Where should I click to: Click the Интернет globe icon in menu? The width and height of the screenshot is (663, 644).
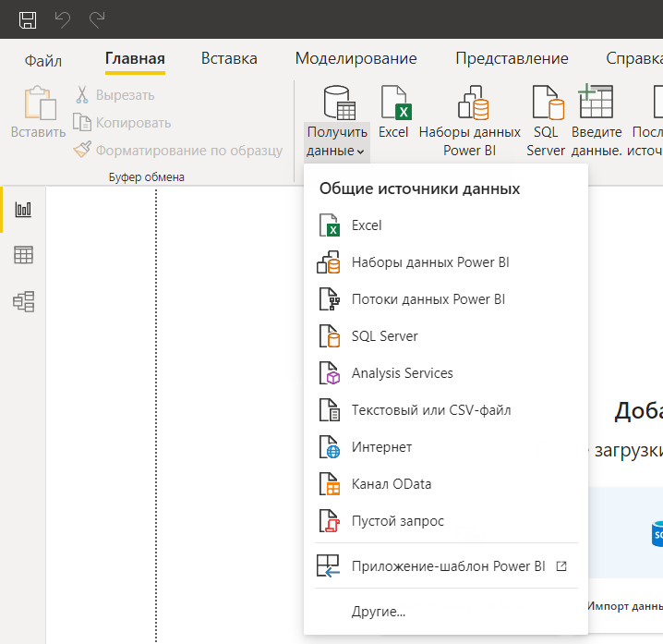click(x=330, y=447)
